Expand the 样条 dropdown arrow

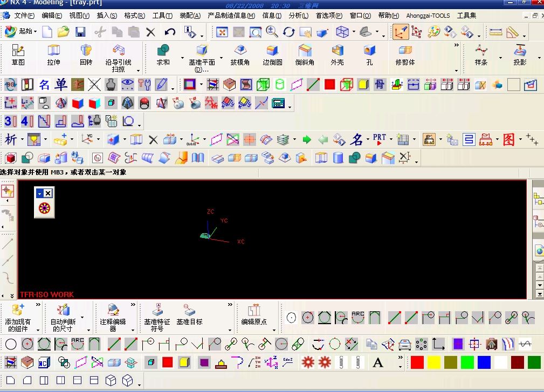(x=500, y=58)
